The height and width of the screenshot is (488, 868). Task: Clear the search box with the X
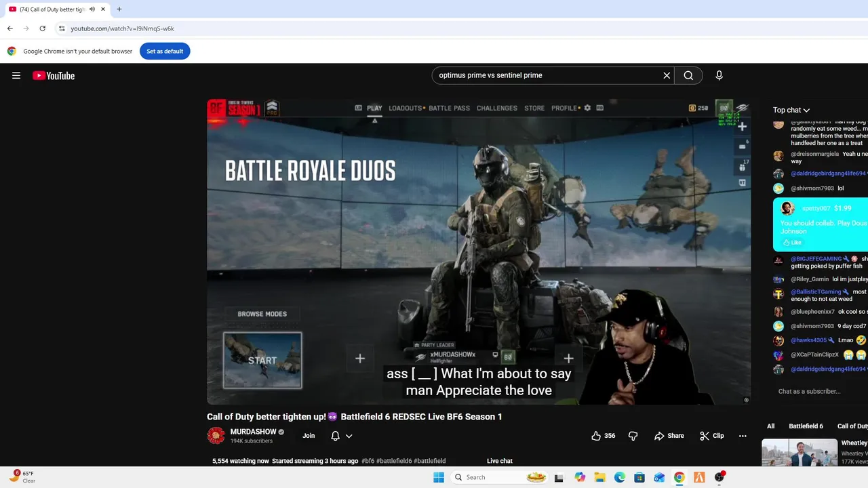click(x=667, y=75)
